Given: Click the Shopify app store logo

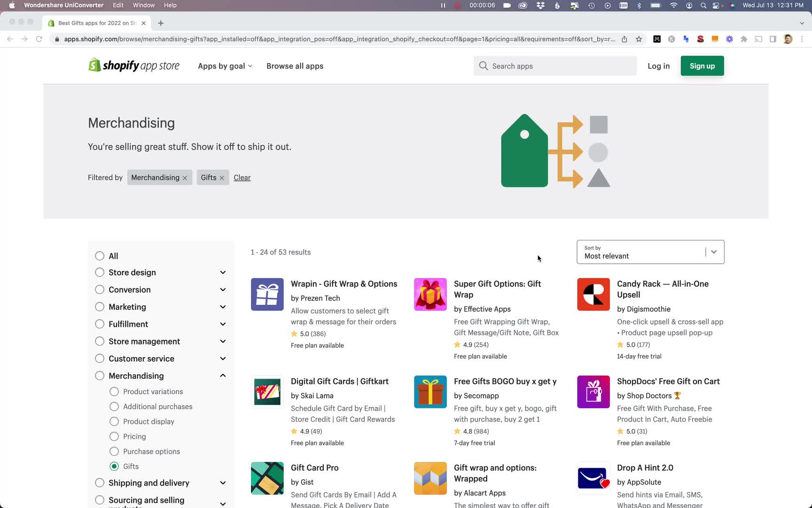Looking at the screenshot, I should tap(134, 65).
